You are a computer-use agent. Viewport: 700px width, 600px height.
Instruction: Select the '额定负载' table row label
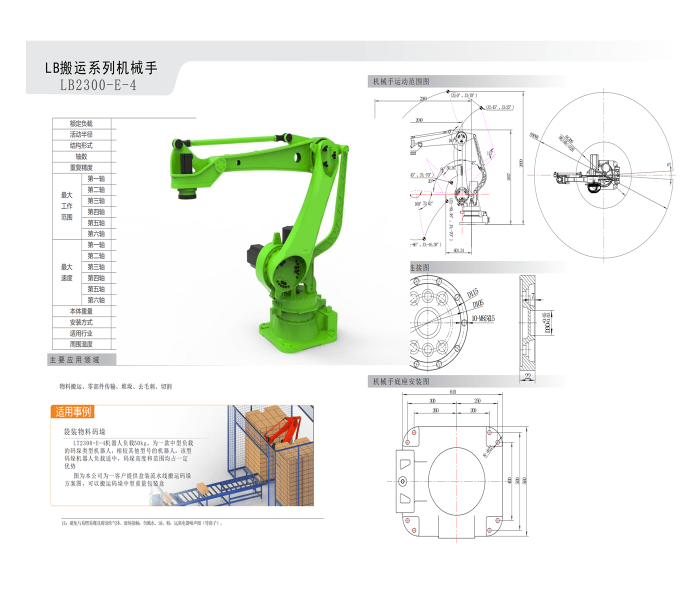tap(81, 123)
